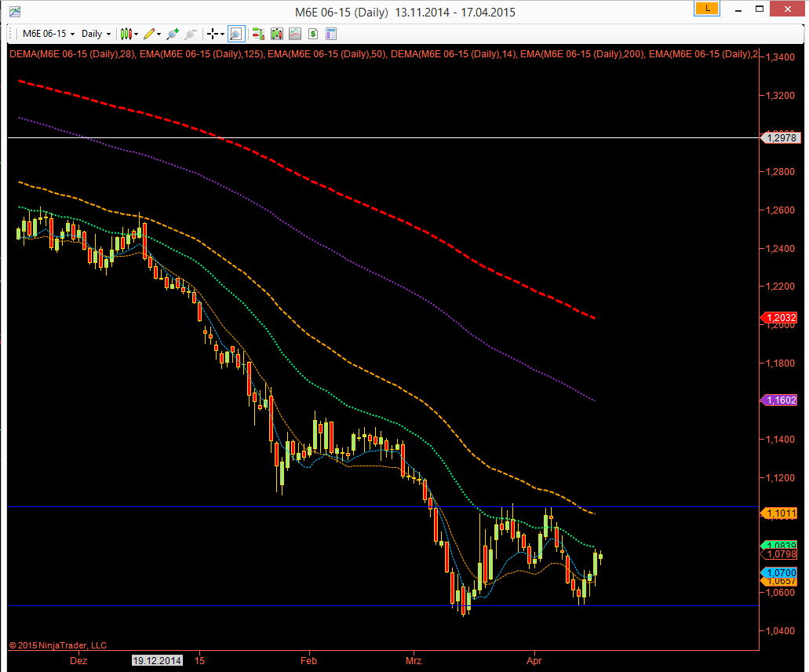The width and height of the screenshot is (809, 672).
Task: Close the chart window
Action: click(x=787, y=9)
